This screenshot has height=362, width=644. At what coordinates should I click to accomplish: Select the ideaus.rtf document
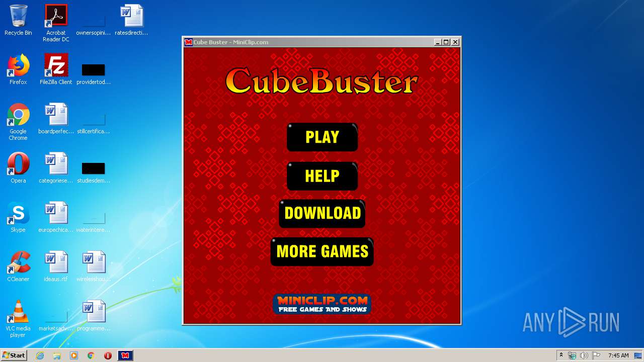click(56, 266)
